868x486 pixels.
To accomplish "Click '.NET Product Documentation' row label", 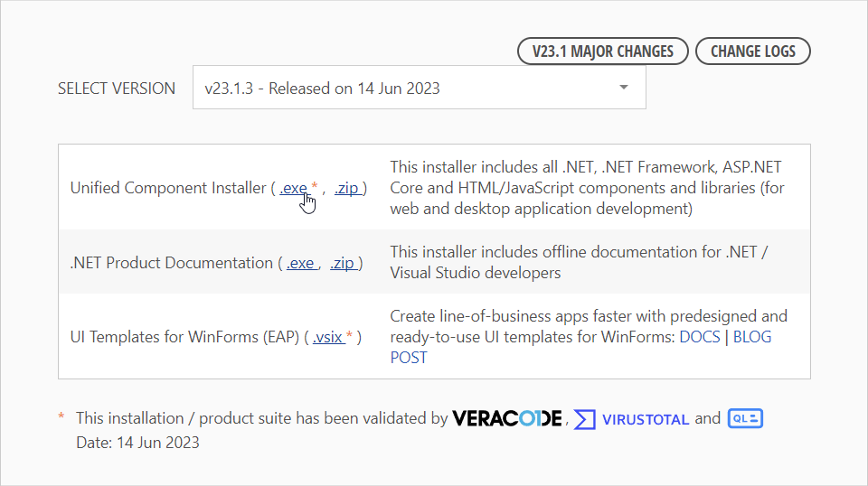I will (x=172, y=263).
